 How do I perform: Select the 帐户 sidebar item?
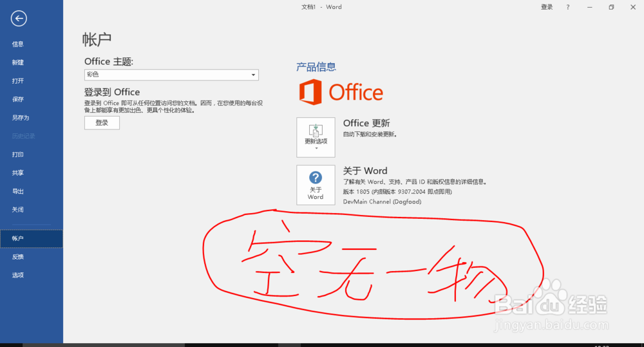click(x=32, y=239)
